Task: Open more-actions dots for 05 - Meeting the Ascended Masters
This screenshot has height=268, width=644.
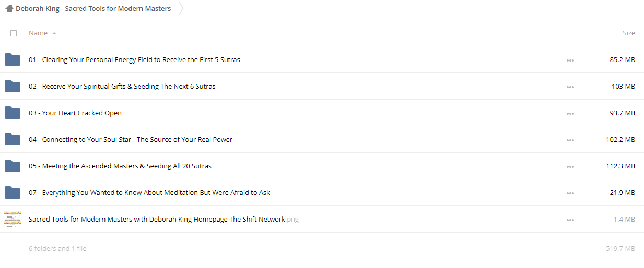Action: 570,166
